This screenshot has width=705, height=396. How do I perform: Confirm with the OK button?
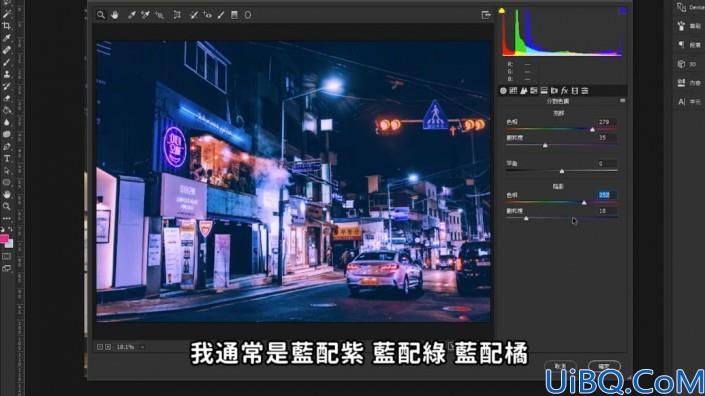(x=604, y=366)
